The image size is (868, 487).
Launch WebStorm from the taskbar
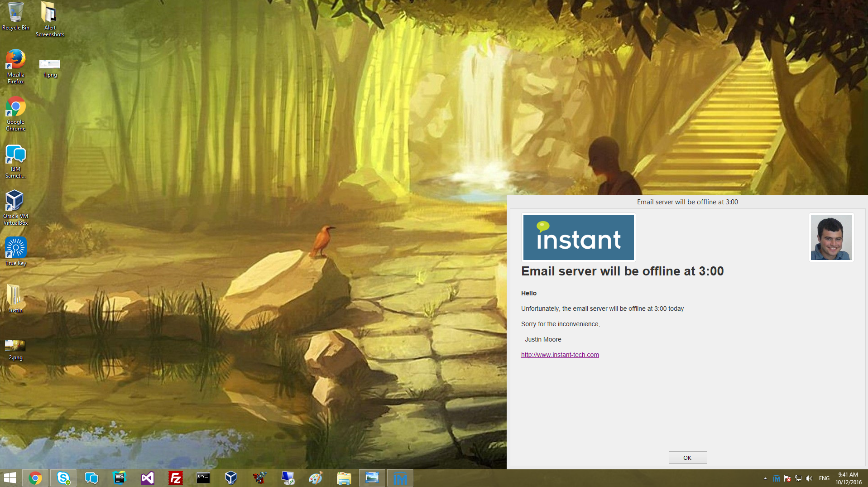pos(120,478)
